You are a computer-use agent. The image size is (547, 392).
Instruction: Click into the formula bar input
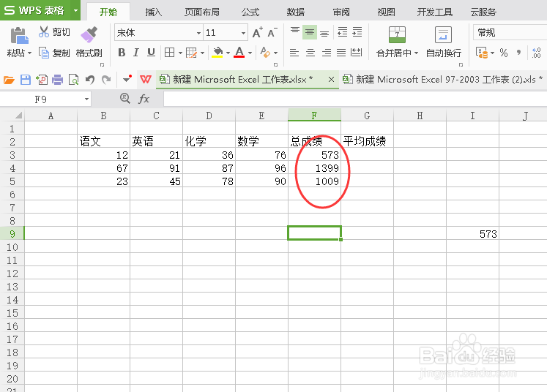355,99
